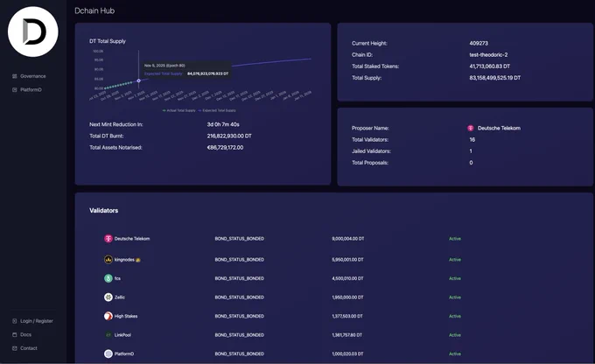Click Total Staked Tokens value 41,713,060.83 DT
Viewport: 595px width, 364px height.
pyautogui.click(x=489, y=66)
